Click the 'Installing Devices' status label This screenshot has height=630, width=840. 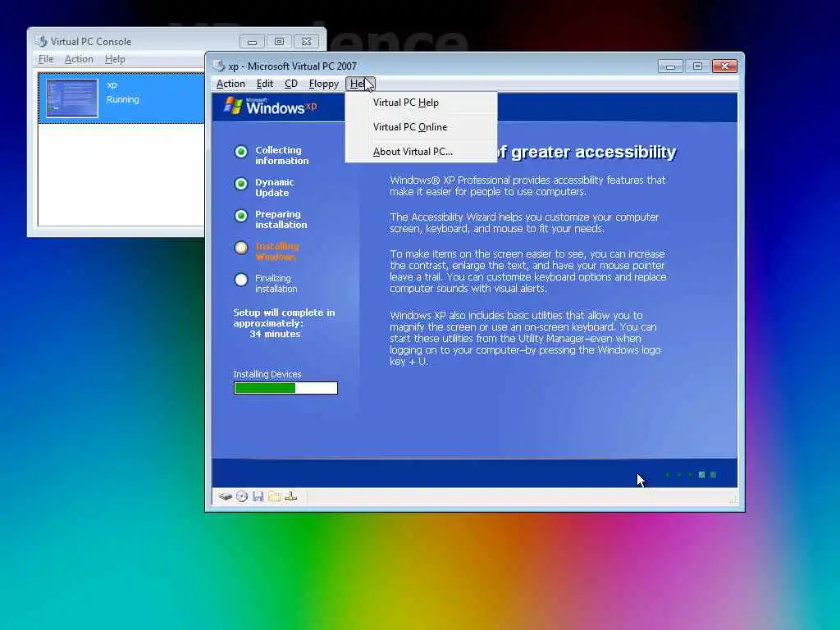[267, 374]
